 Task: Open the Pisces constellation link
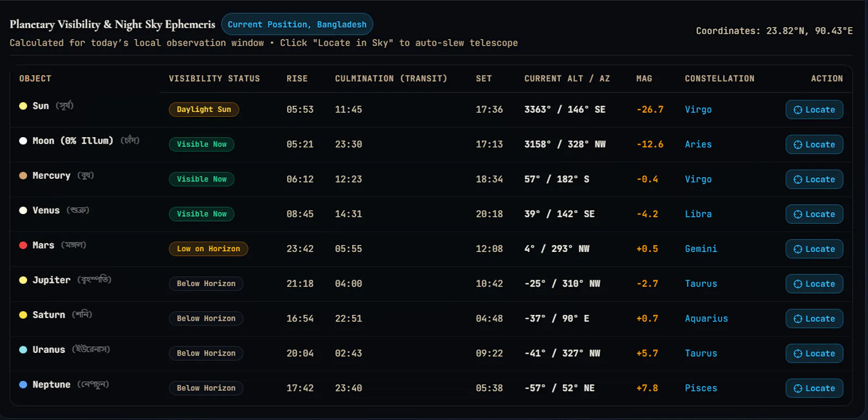coord(701,388)
